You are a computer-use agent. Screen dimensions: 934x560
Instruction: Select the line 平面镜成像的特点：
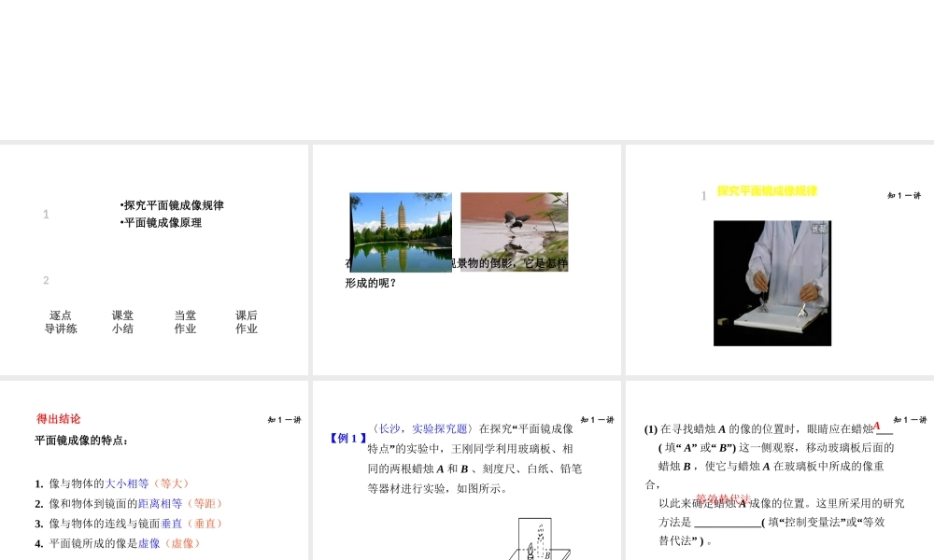[x=81, y=441]
